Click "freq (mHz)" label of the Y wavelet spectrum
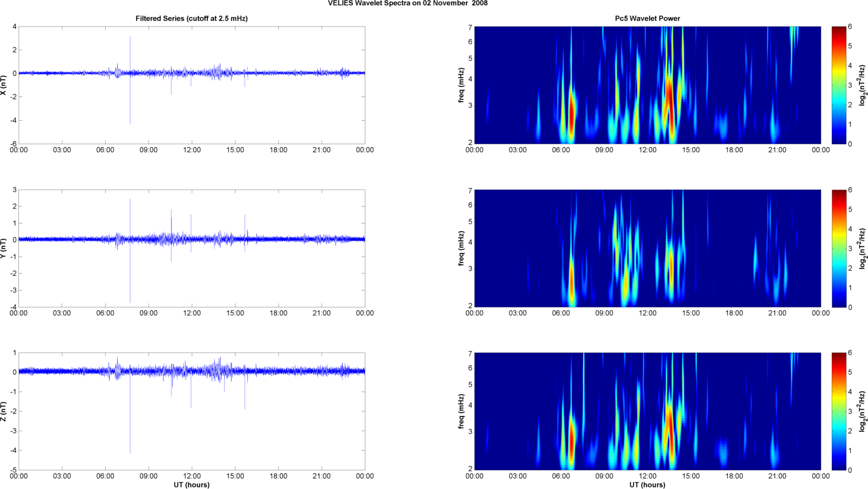This screenshot has height=489, width=868. (461, 248)
